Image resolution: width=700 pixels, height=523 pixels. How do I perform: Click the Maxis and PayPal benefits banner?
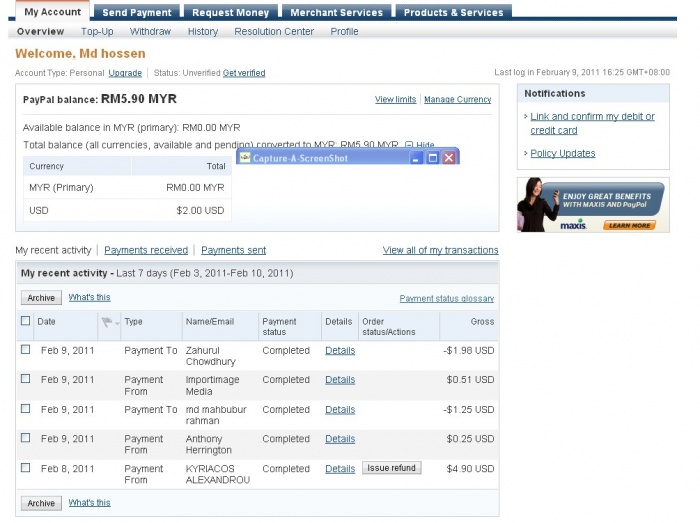[x=593, y=205]
